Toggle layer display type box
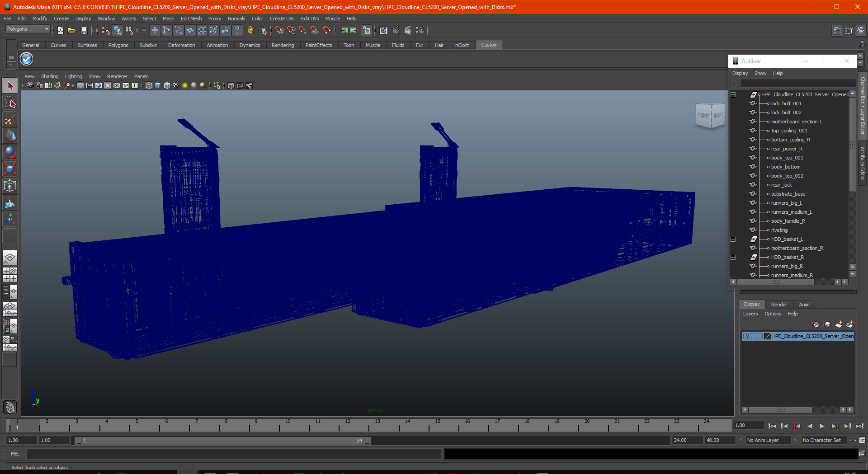This screenshot has height=474, width=868. point(758,336)
